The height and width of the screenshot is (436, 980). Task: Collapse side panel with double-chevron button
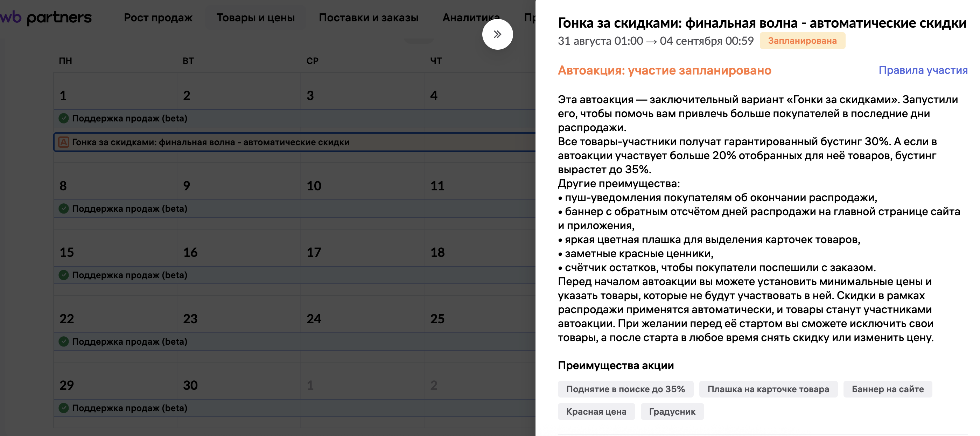pos(497,34)
